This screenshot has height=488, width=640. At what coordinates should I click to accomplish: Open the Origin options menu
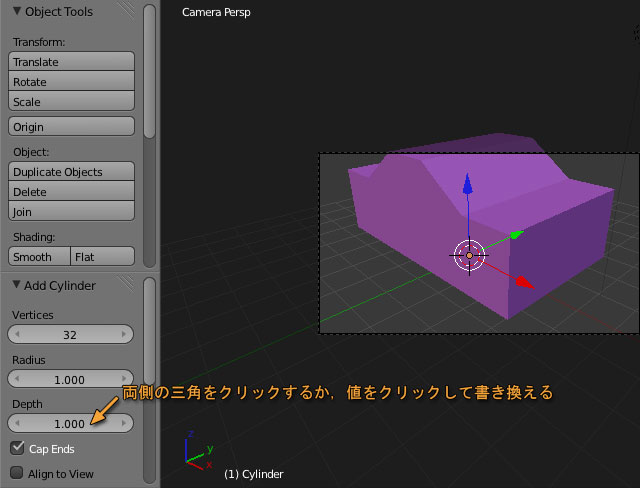pyautogui.click(x=71, y=127)
